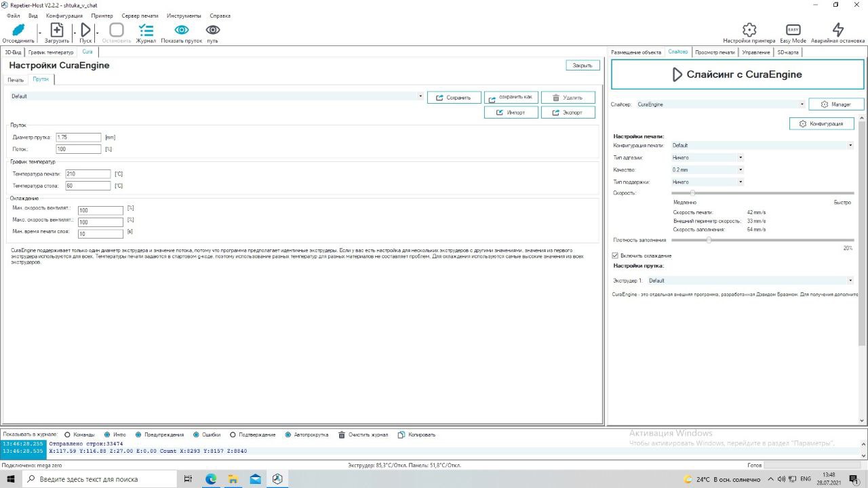Image resolution: width=868 pixels, height=488 pixels.
Task: Toggle Автопрокрутка log option
Action: [288, 434]
